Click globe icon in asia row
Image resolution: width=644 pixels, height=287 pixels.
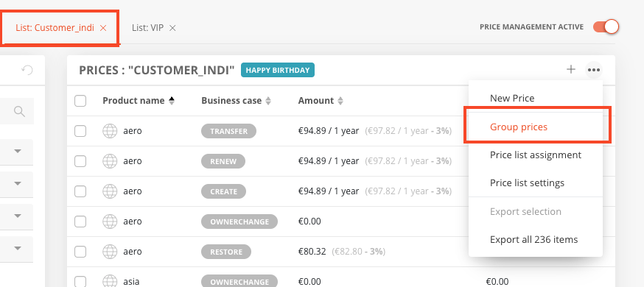(110, 282)
